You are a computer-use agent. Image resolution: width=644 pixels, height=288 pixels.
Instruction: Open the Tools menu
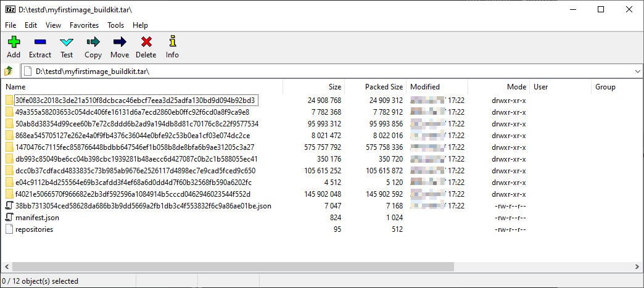click(115, 25)
